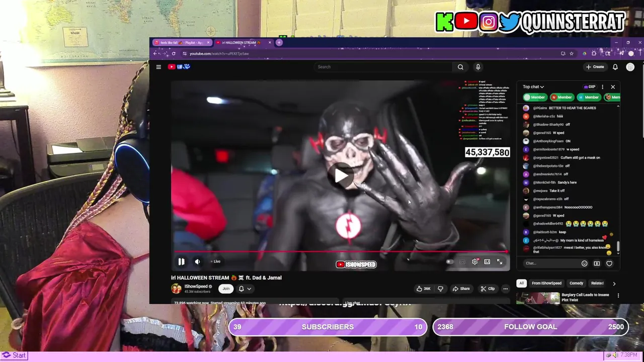Open IShowSpeed channel avatar
This screenshot has height=362, width=644.
click(176, 289)
